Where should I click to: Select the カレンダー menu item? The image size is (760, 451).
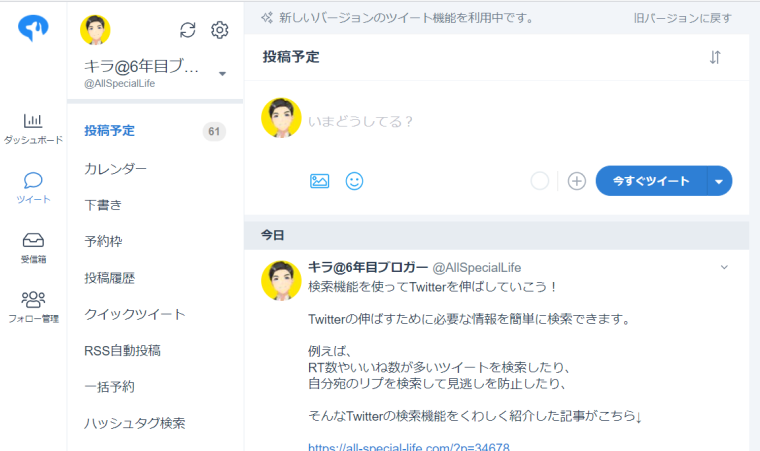click(116, 168)
